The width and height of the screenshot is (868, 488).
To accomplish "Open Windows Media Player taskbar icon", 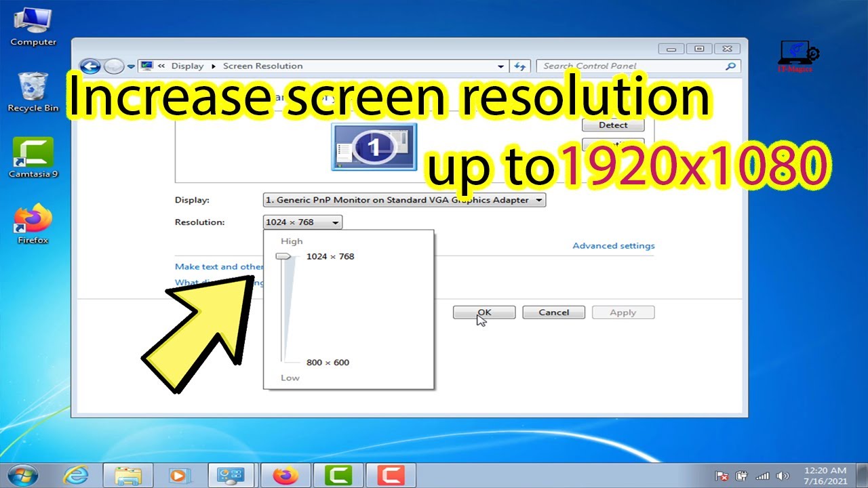I will click(x=178, y=476).
